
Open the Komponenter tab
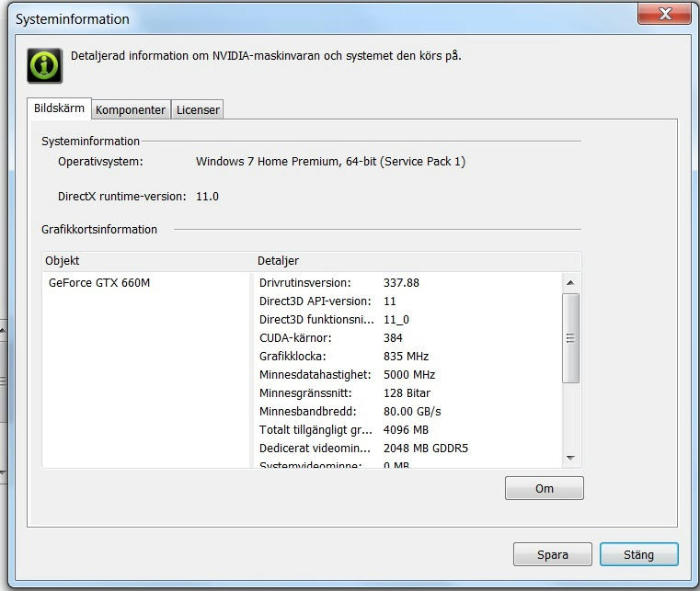coord(131,109)
